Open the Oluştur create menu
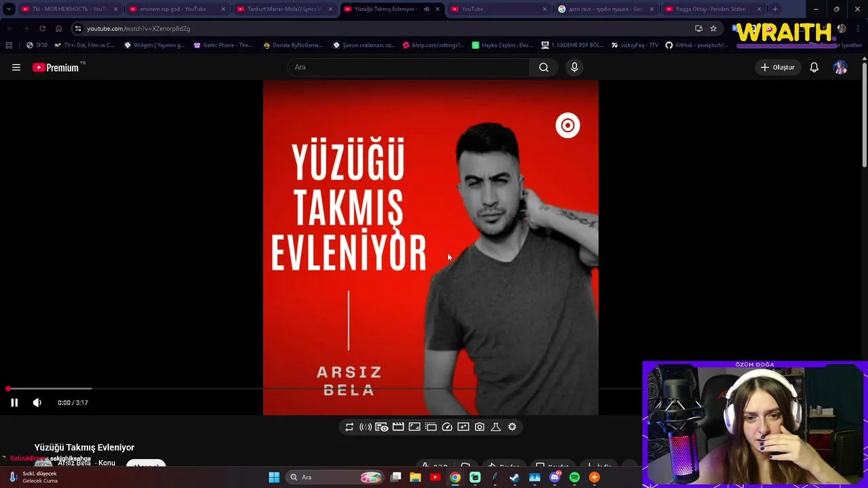The width and height of the screenshot is (868, 488). (x=777, y=67)
